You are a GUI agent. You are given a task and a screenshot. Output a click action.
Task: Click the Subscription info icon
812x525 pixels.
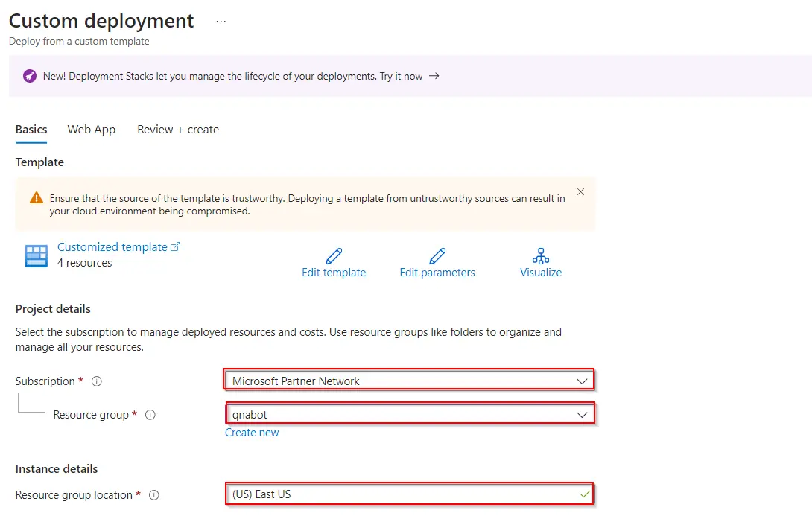96,381
